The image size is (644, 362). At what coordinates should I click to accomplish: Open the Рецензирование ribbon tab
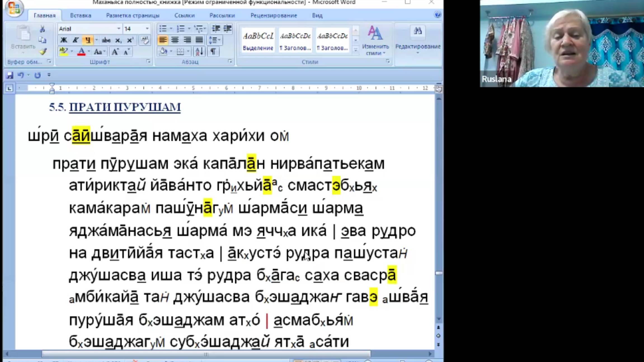click(x=273, y=16)
